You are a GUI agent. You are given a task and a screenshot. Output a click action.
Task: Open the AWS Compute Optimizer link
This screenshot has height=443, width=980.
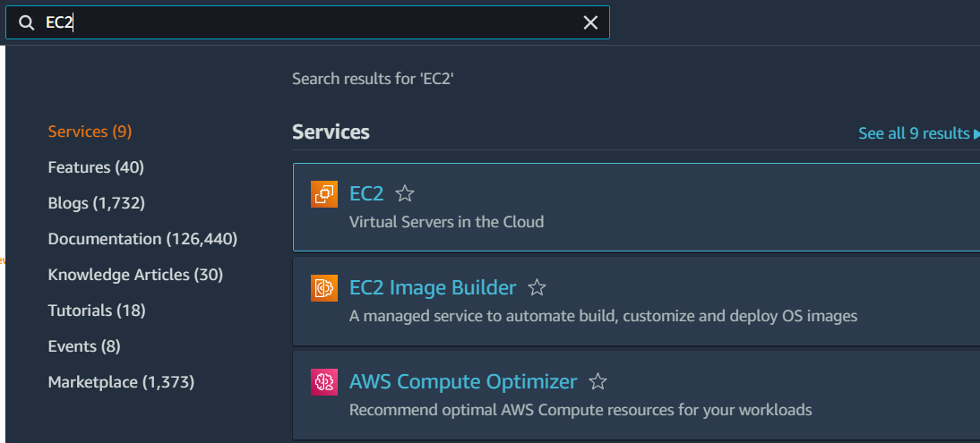(462, 382)
